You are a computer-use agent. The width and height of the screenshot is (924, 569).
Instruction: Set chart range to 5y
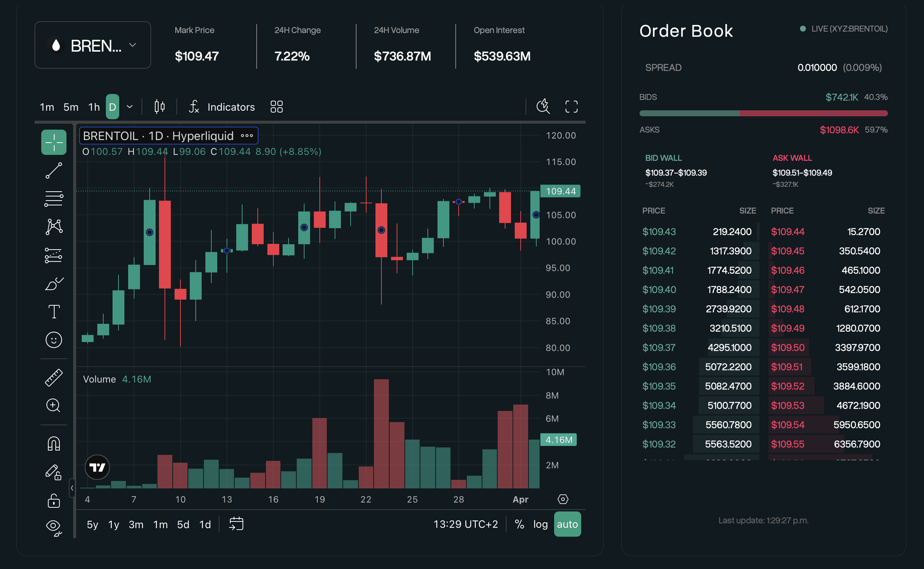[x=92, y=524]
